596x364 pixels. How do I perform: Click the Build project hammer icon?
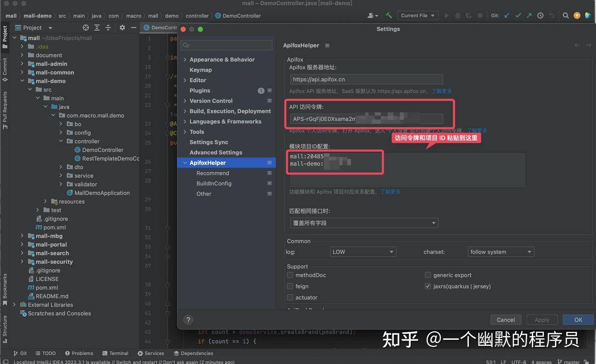[x=389, y=15]
